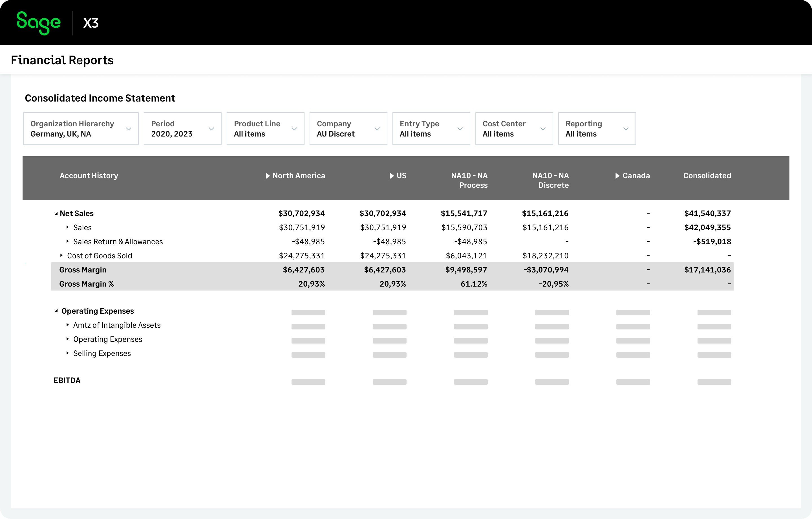Screen dimensions: 812x519
Task: Collapse the Net Sales row
Action: (56, 214)
